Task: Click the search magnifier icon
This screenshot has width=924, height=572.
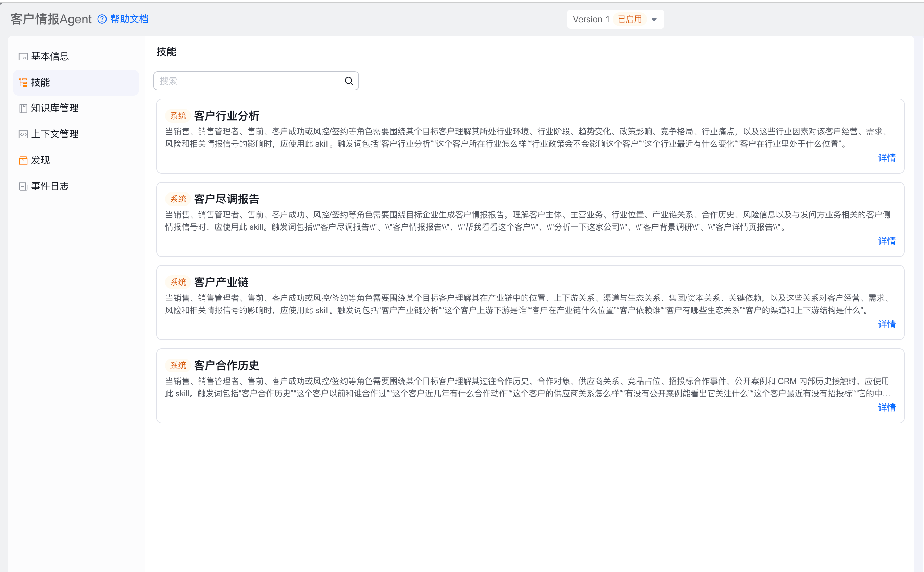Action: (x=349, y=81)
